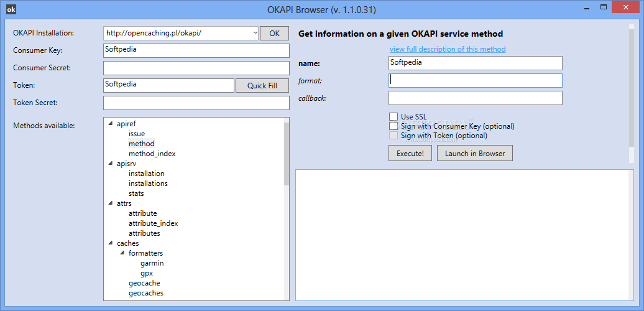Viewport: 644px width, 311px height.
Task: Click the output results text area
Action: (x=464, y=235)
